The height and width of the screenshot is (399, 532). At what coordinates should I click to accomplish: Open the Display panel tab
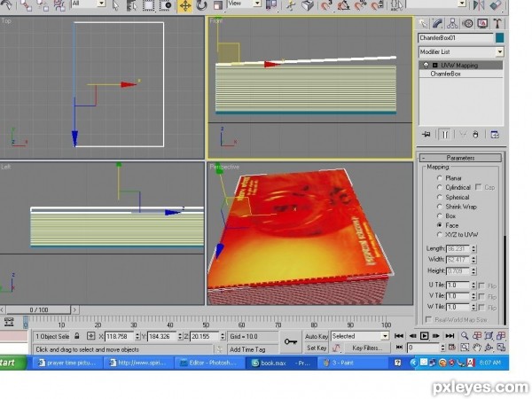[x=482, y=23]
